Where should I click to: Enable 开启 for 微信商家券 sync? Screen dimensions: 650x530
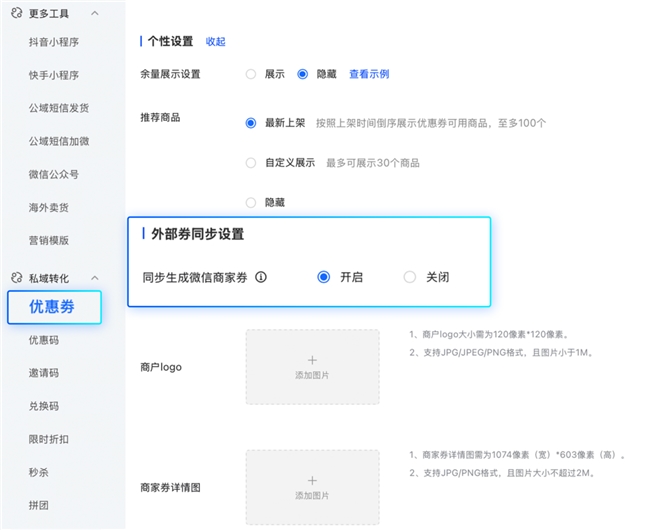pyautogui.click(x=324, y=277)
